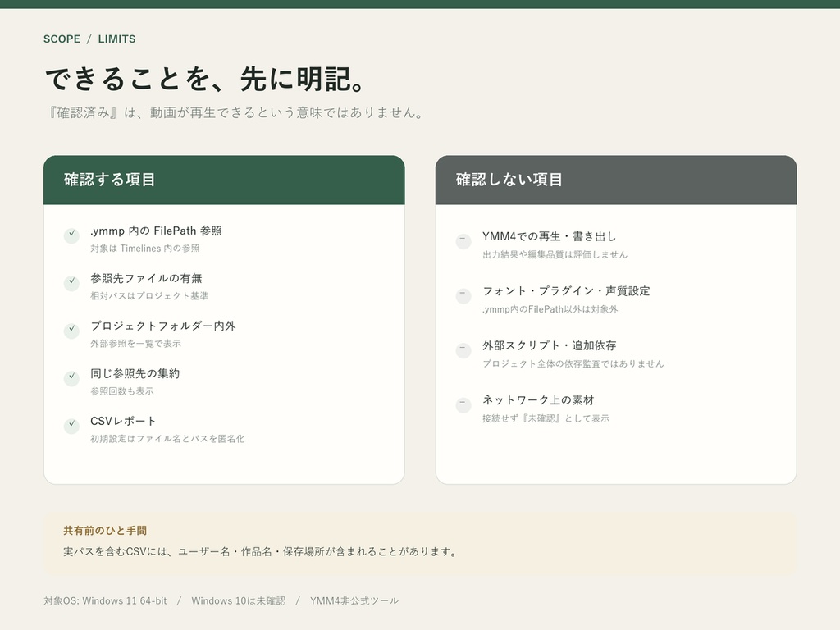Screen dimensions: 840x630
Task: Click the 'プロジェクトフォルダー内外' item title
Action: (163, 326)
